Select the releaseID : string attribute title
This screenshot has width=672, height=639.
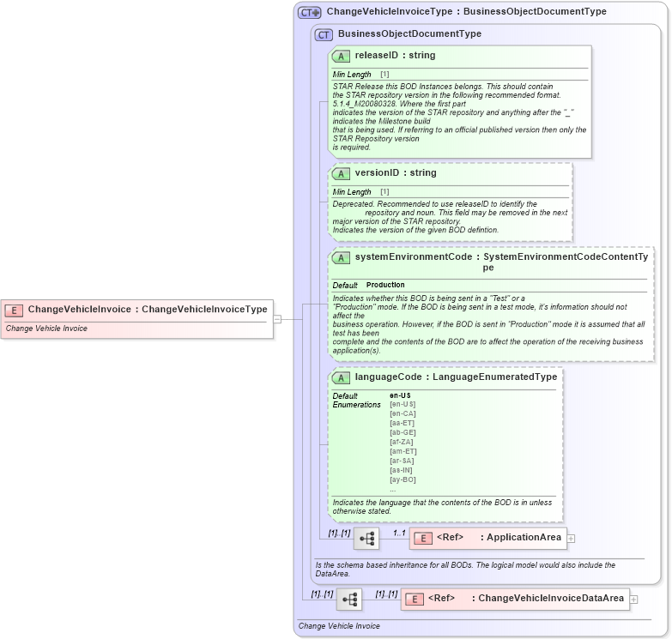[395, 55]
